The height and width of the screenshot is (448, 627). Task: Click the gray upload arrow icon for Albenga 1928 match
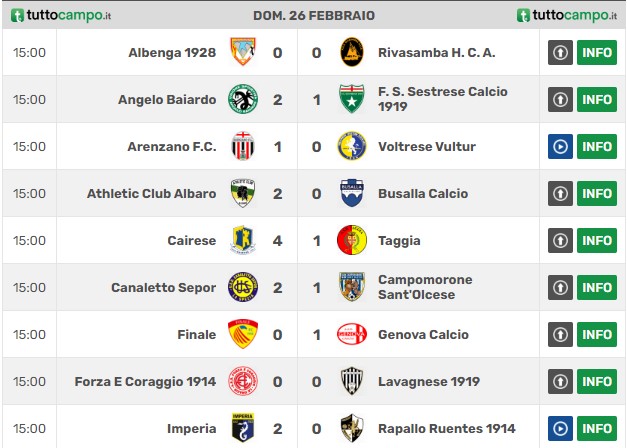[x=560, y=52]
